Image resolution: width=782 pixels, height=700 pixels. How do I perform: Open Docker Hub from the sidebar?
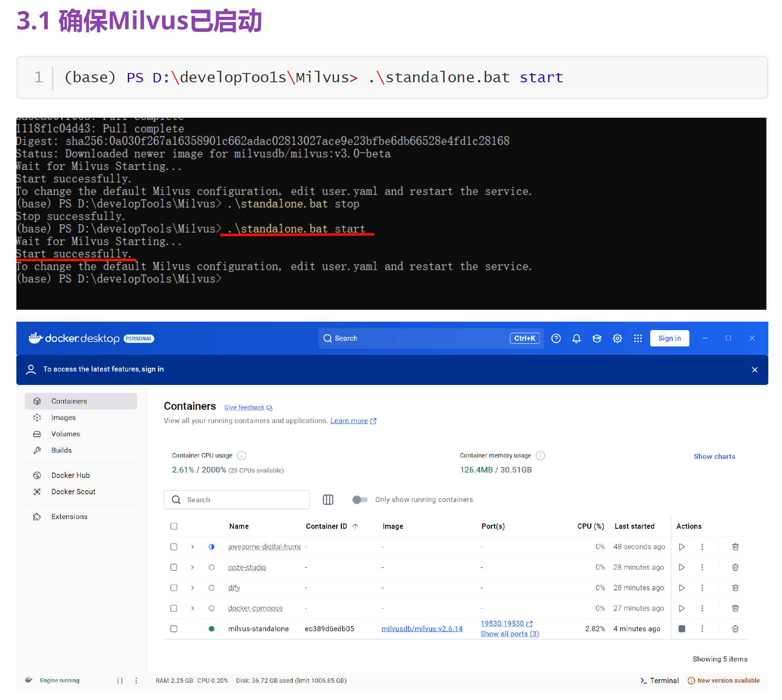pos(81,475)
